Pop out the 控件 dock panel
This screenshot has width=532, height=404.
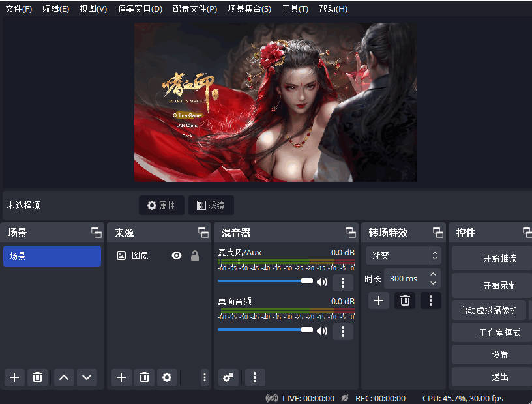527,233
